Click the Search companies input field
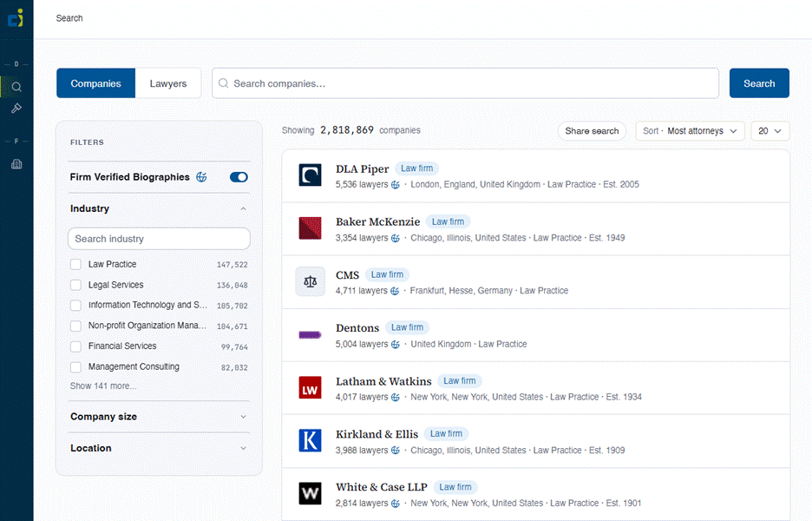The width and height of the screenshot is (812, 521). click(x=465, y=83)
